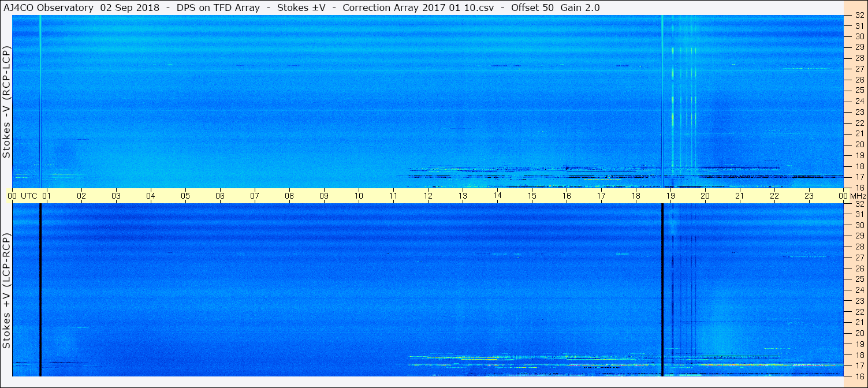Click the 29 MHz label, lower panel
The height and width of the screenshot is (388, 868).
click(x=859, y=236)
